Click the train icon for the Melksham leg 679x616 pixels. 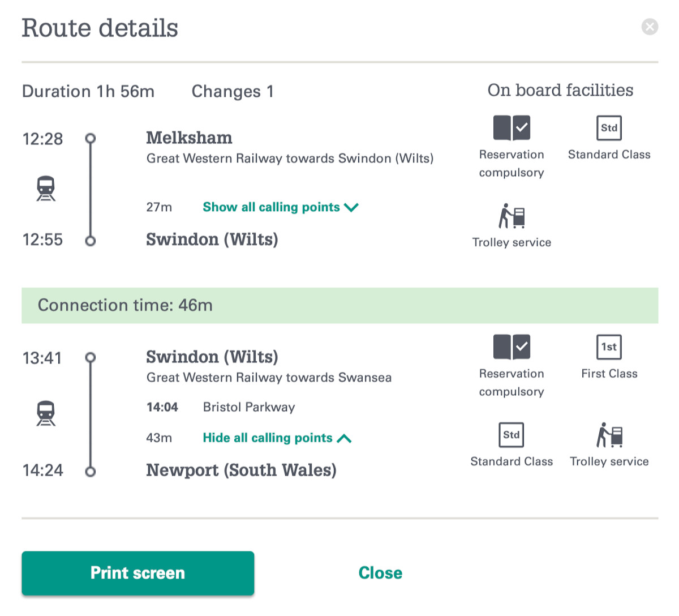[46, 188]
